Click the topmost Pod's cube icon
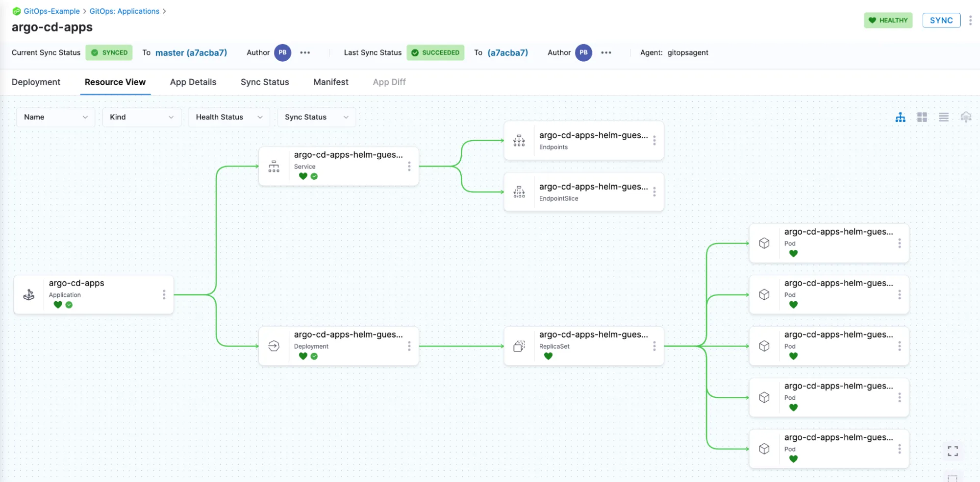Image resolution: width=980 pixels, height=482 pixels. pyautogui.click(x=764, y=243)
